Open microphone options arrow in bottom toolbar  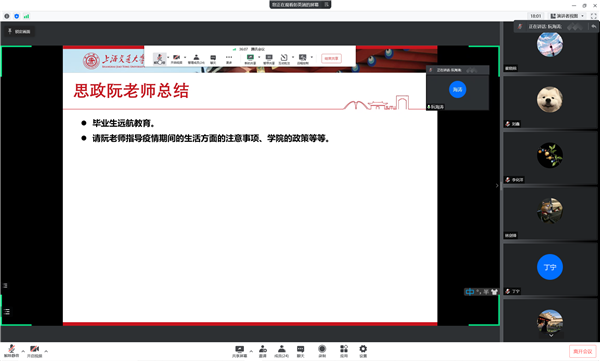(x=23, y=351)
